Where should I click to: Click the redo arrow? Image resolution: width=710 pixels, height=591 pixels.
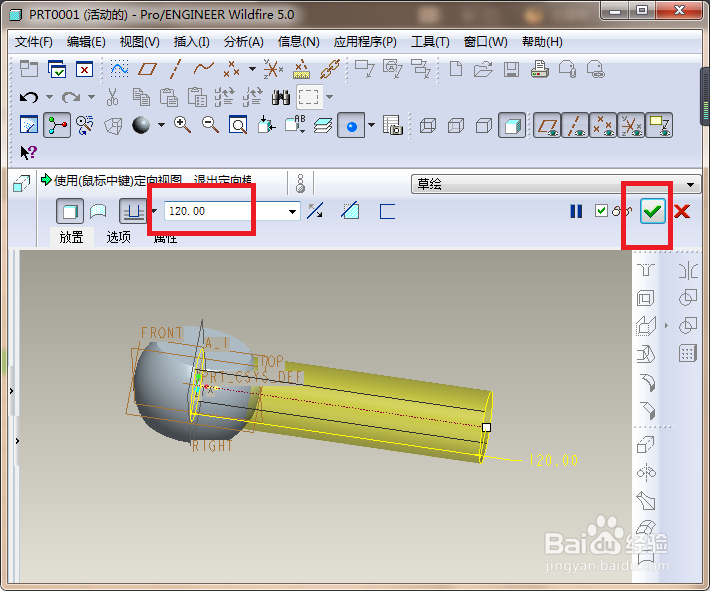coord(71,97)
